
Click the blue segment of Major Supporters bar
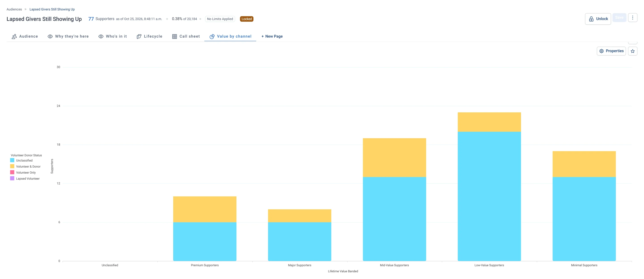(x=299, y=241)
